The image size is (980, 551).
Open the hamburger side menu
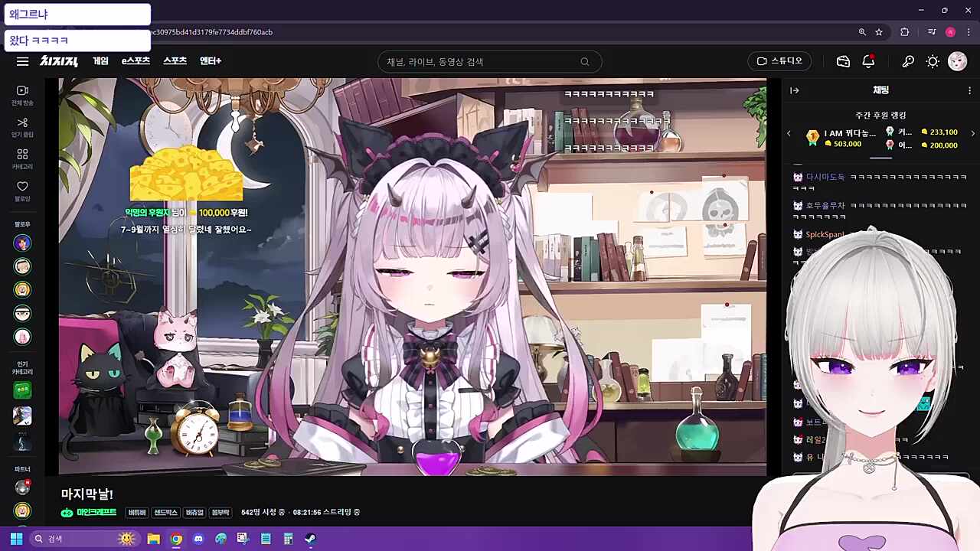(22, 61)
